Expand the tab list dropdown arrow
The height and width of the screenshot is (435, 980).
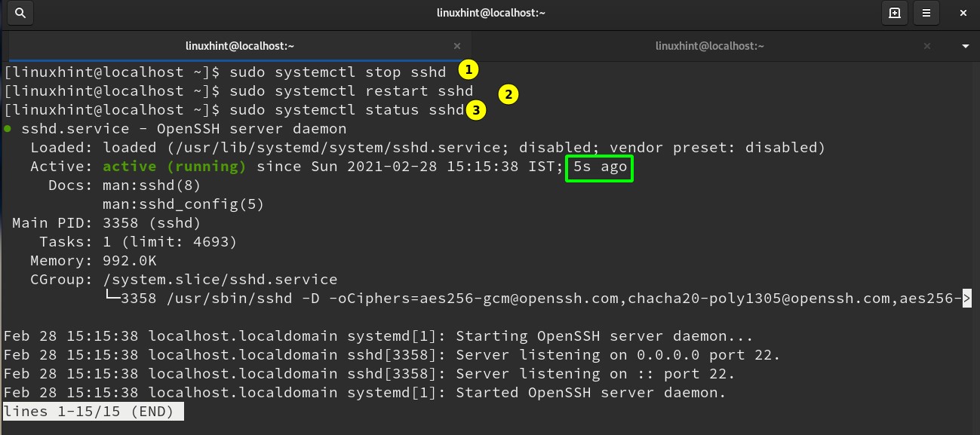[x=966, y=46]
